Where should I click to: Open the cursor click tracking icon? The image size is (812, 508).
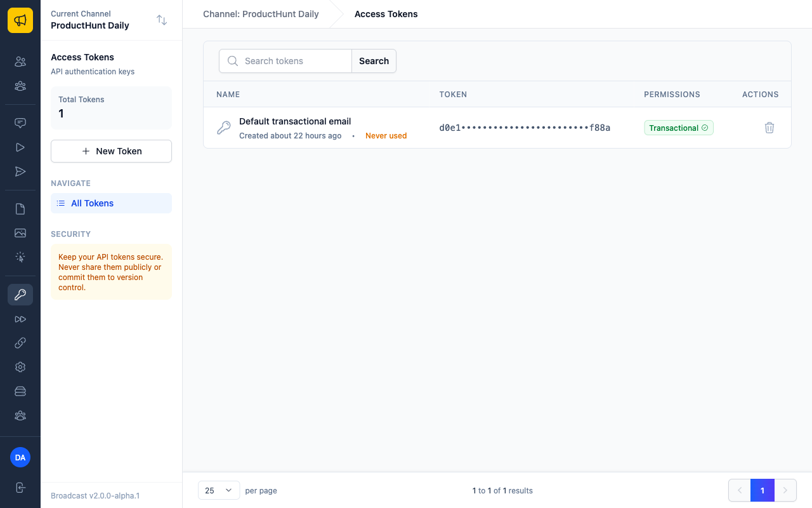(20, 257)
